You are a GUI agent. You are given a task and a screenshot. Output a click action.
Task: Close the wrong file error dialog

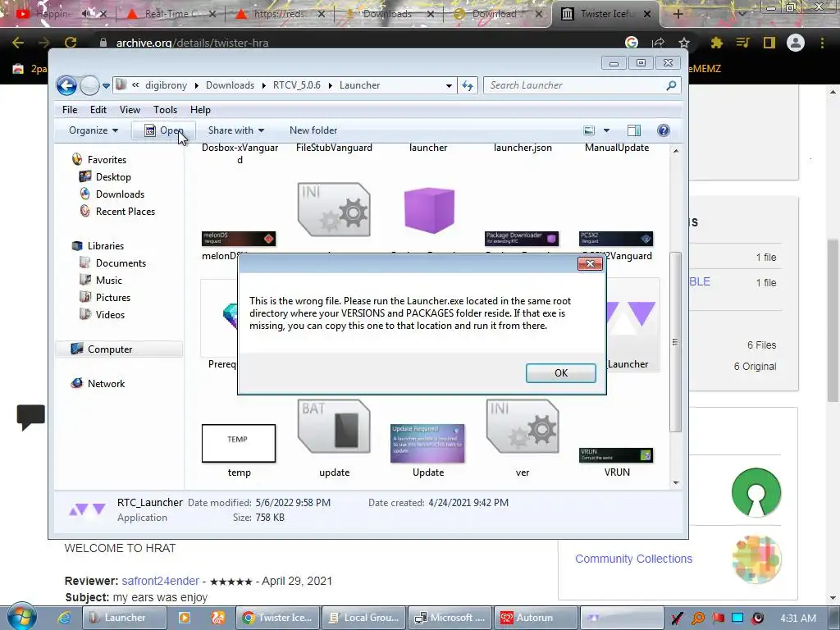[590, 263]
